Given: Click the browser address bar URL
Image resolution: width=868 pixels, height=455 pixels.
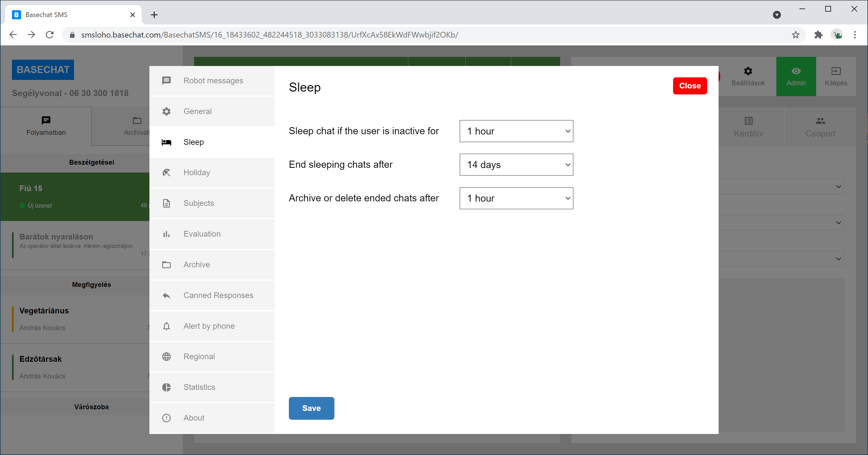Looking at the screenshot, I should point(270,35).
